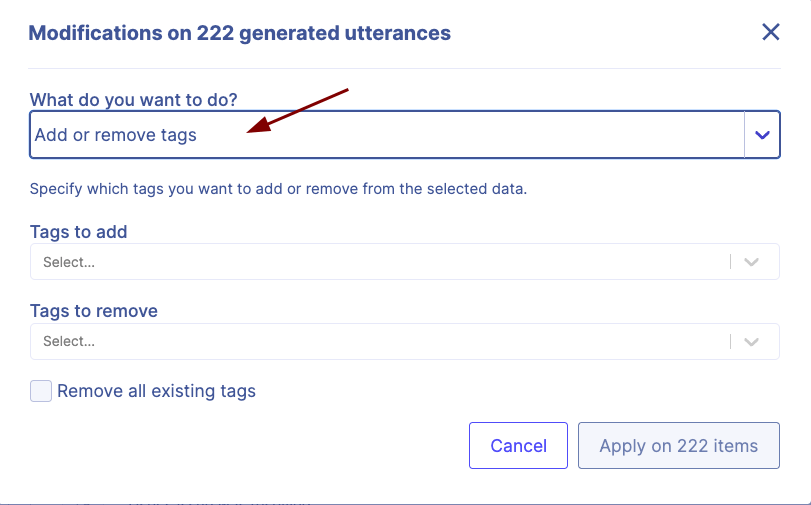
Task: Open the 'Tags to add' select field
Action: (x=380, y=262)
